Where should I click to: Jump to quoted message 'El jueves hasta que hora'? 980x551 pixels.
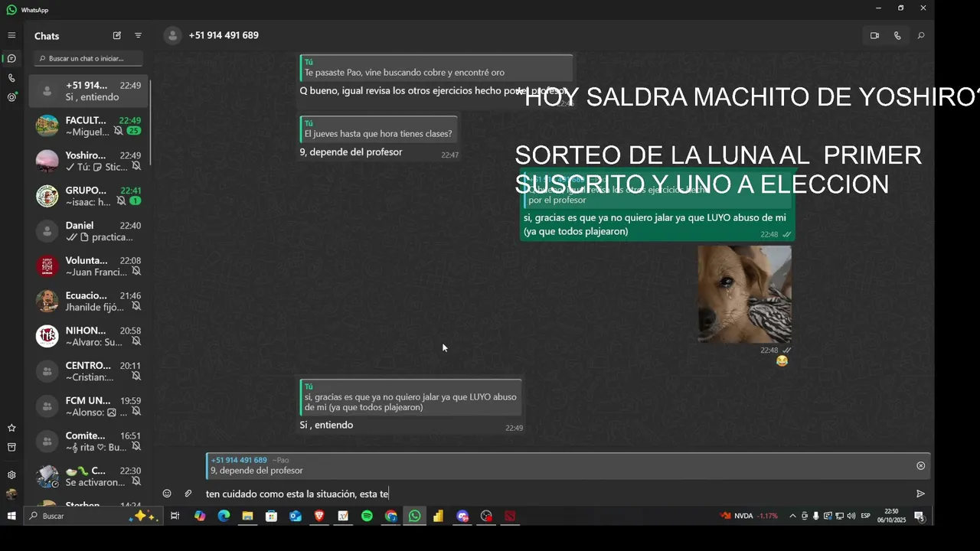(x=378, y=129)
